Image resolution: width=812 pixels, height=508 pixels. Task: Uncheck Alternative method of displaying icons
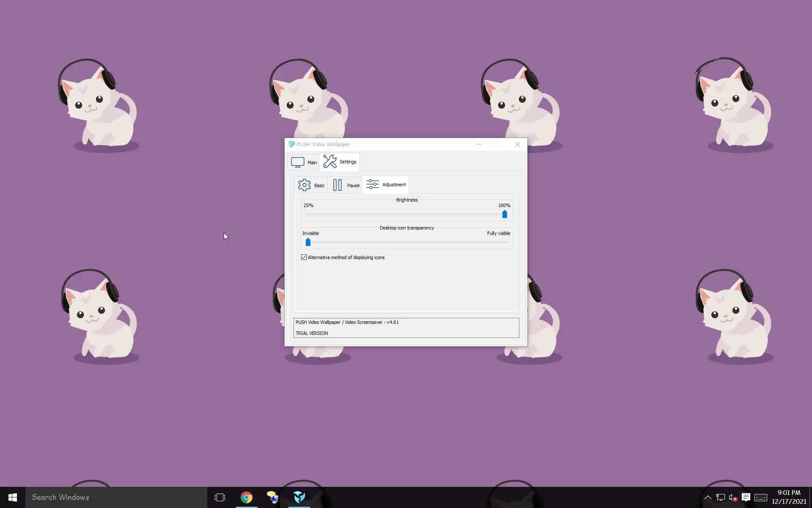click(304, 257)
